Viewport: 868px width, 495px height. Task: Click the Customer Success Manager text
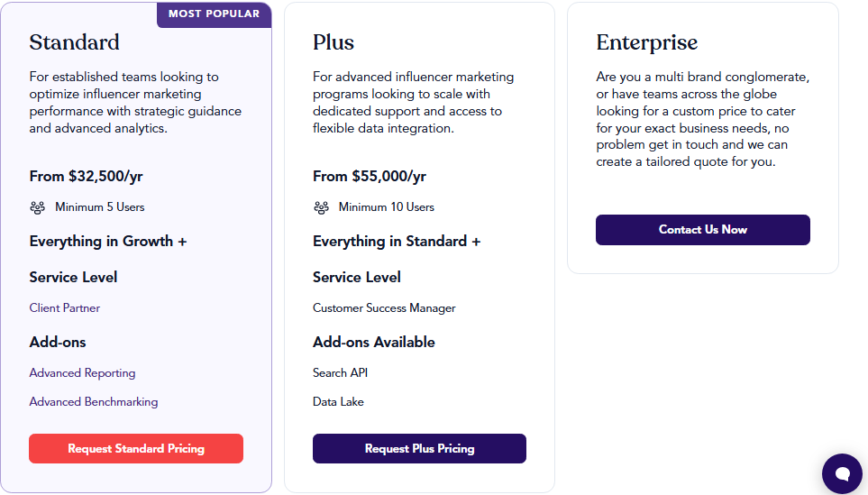click(x=384, y=307)
